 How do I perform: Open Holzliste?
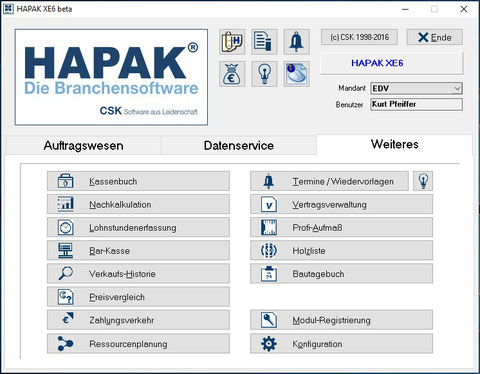pos(342,251)
